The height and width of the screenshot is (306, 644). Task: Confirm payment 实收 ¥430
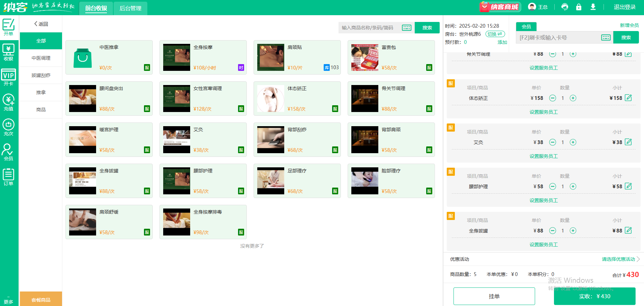tap(595, 296)
